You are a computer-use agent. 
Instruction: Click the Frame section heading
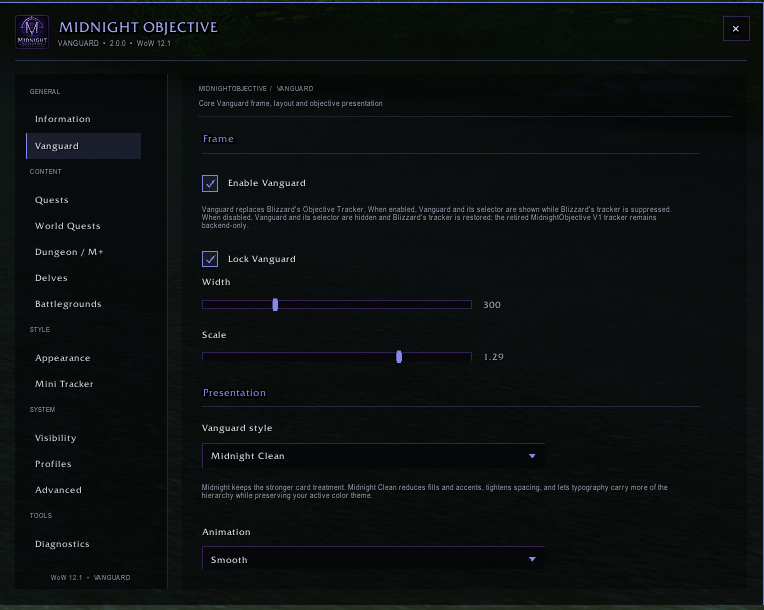(x=218, y=139)
